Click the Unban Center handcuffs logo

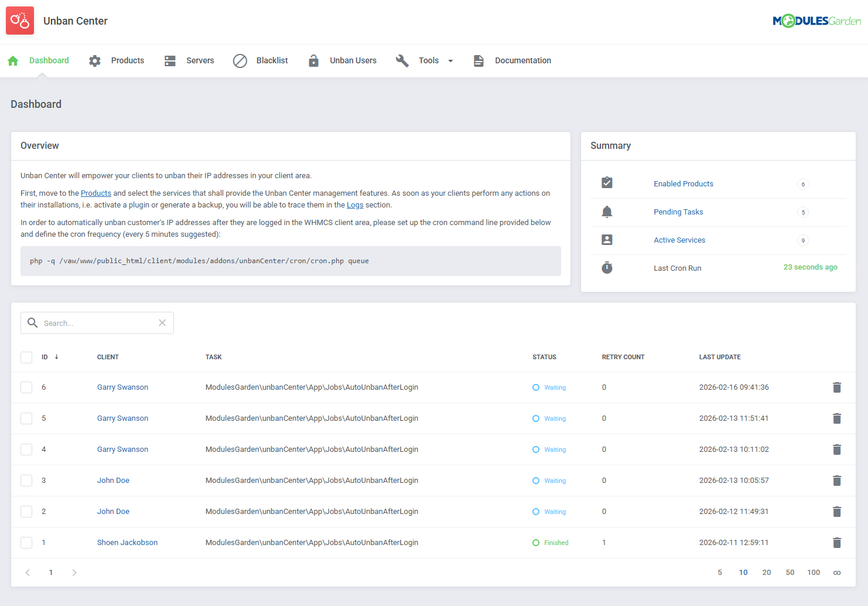point(20,21)
